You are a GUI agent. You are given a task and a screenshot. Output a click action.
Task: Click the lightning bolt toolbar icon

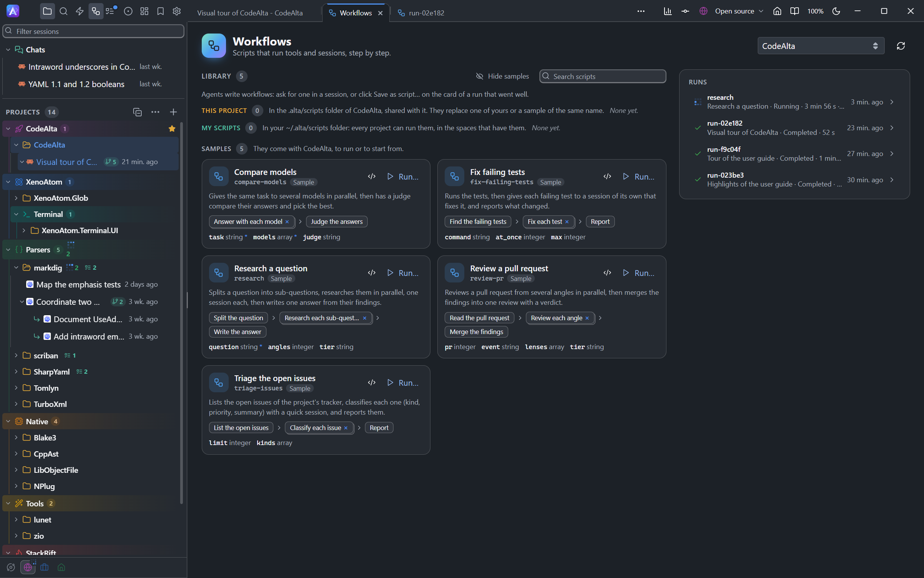pos(80,12)
